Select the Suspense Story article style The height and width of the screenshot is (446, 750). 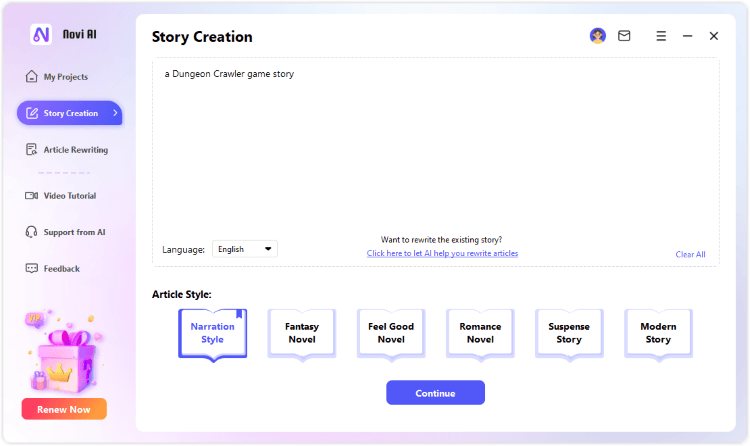click(569, 334)
